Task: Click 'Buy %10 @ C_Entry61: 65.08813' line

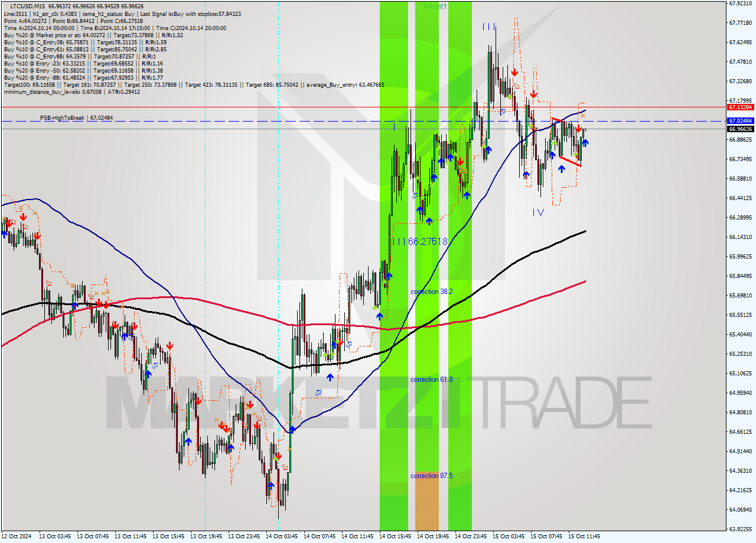Action: click(x=85, y=49)
